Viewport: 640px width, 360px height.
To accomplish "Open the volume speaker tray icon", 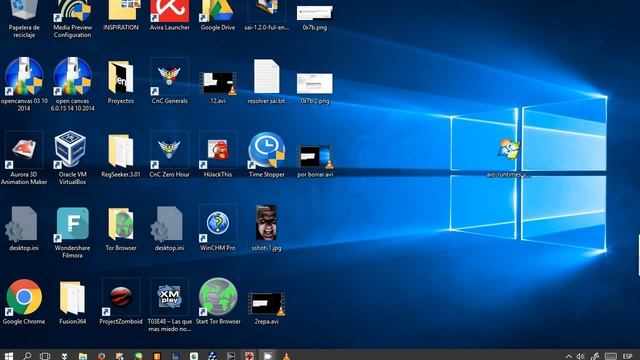I will click(x=580, y=356).
